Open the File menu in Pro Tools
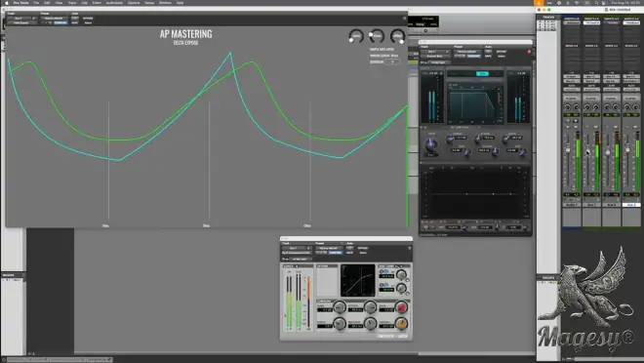 click(36, 3)
